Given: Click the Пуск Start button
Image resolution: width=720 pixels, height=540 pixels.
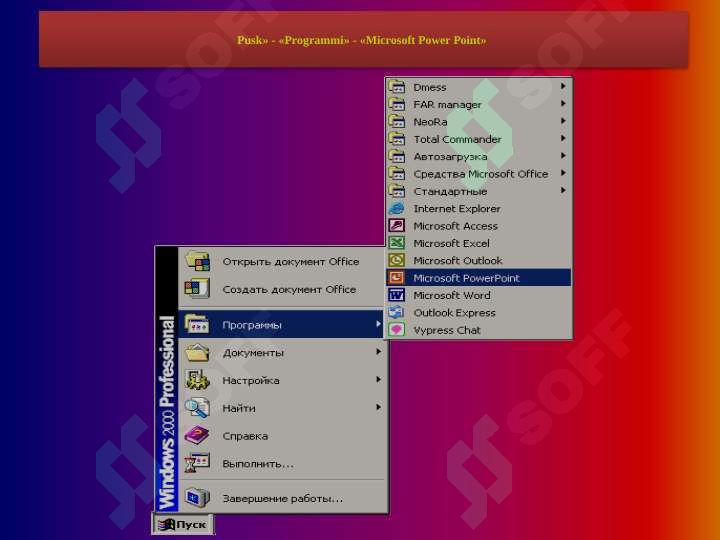Looking at the screenshot, I should (x=183, y=524).
